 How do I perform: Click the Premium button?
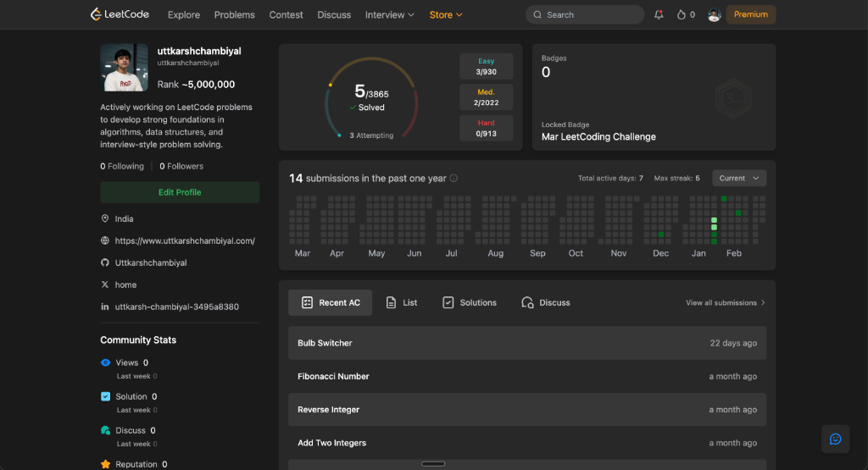click(x=751, y=14)
